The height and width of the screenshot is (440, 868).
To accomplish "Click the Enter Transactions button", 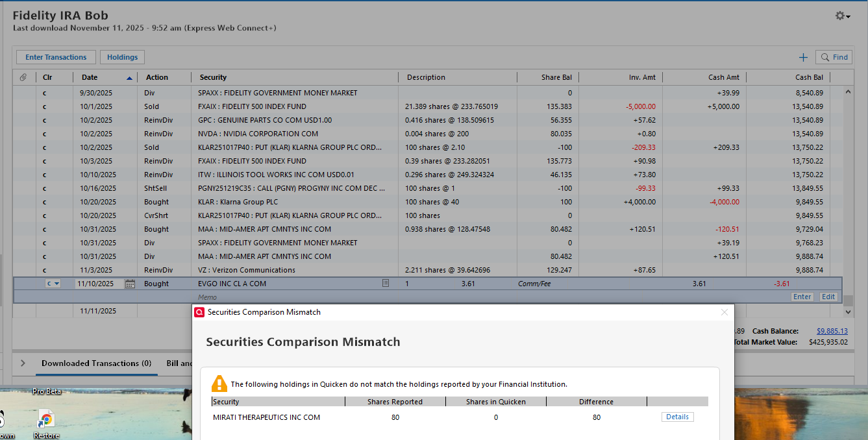I will (x=56, y=57).
